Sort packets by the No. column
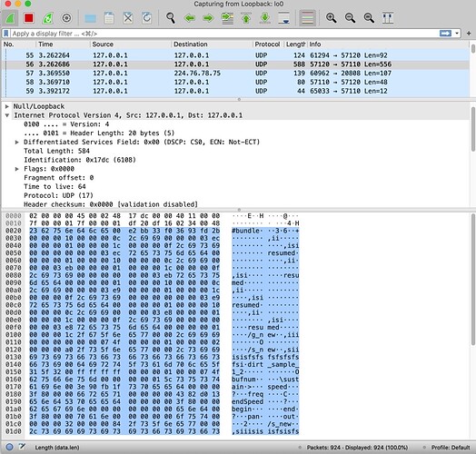The image size is (476, 454). (18, 44)
